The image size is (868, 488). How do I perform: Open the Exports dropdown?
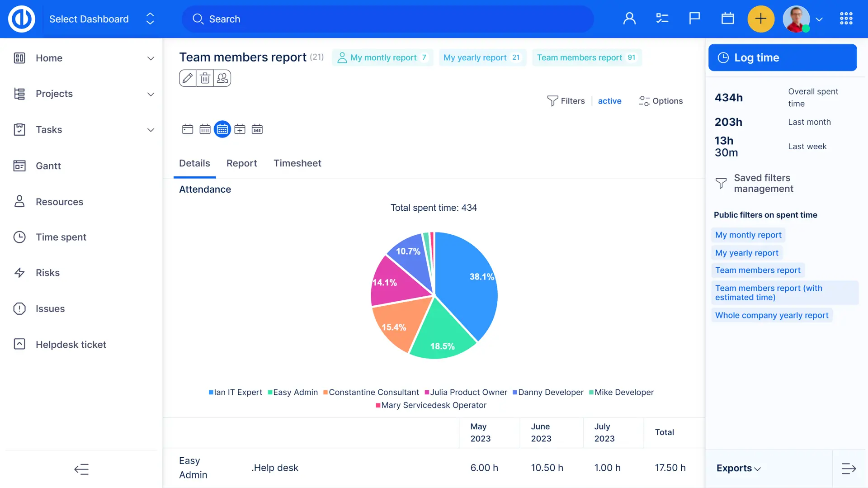pyautogui.click(x=738, y=468)
